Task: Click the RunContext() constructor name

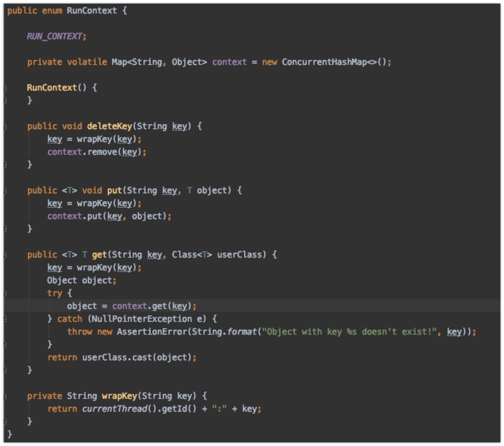Action: tap(52, 87)
